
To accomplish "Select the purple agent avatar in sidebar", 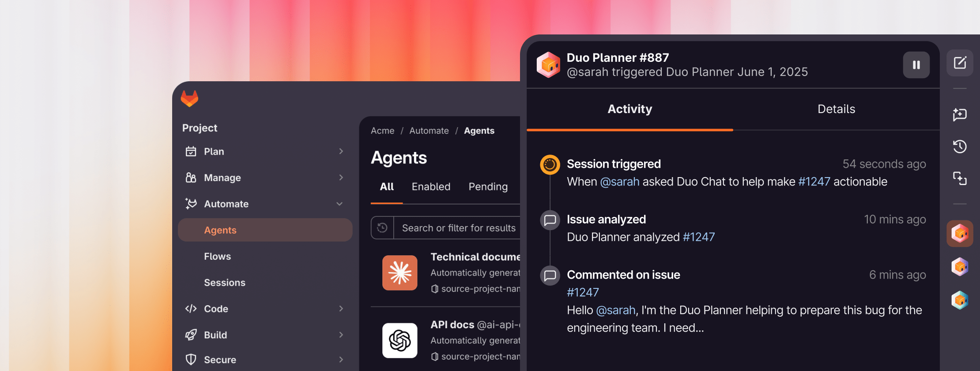I will [960, 267].
